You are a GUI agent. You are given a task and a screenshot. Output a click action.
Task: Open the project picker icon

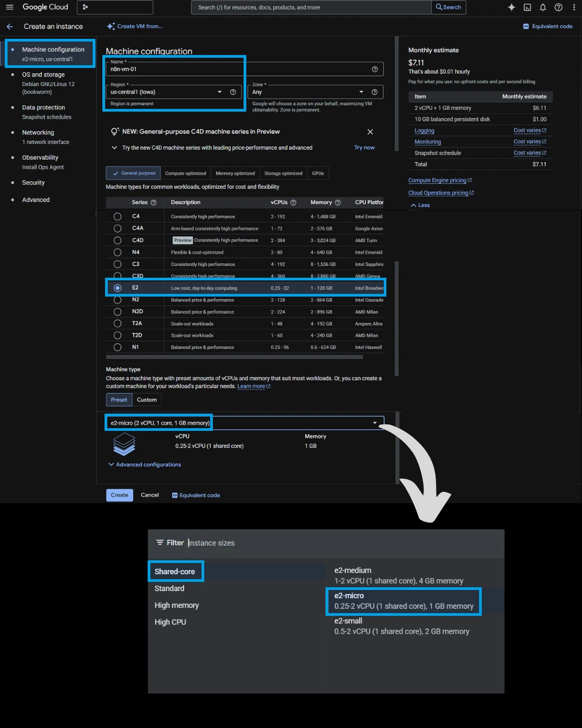click(x=85, y=7)
